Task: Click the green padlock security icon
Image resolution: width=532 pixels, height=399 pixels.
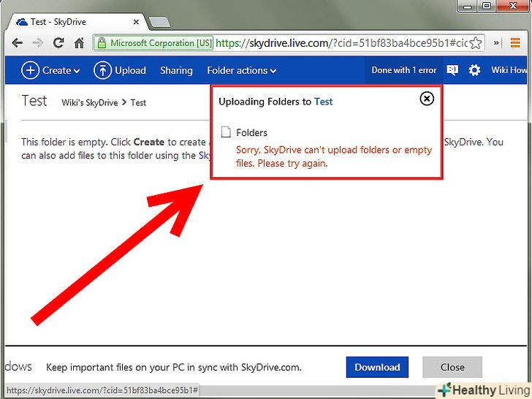Action: coord(101,43)
